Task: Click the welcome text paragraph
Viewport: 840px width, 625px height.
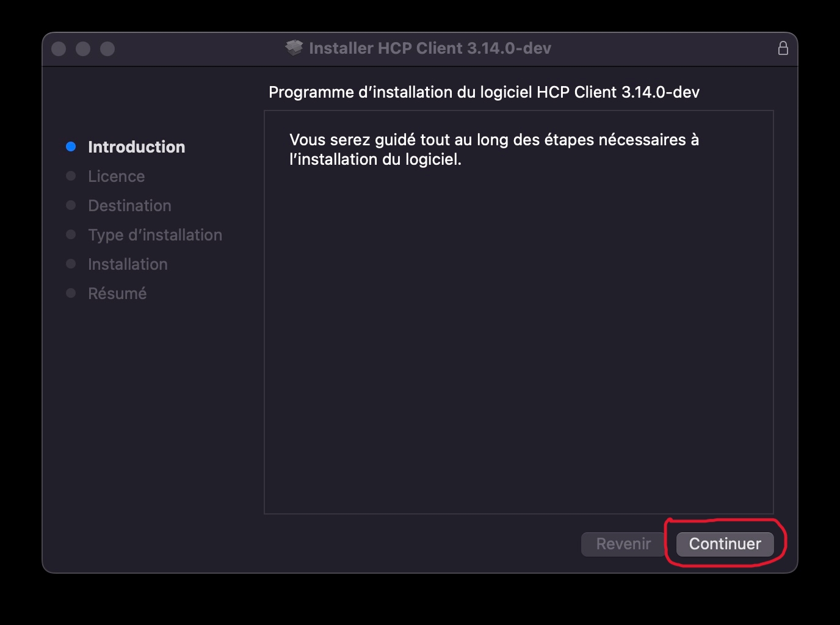Action: pos(494,150)
